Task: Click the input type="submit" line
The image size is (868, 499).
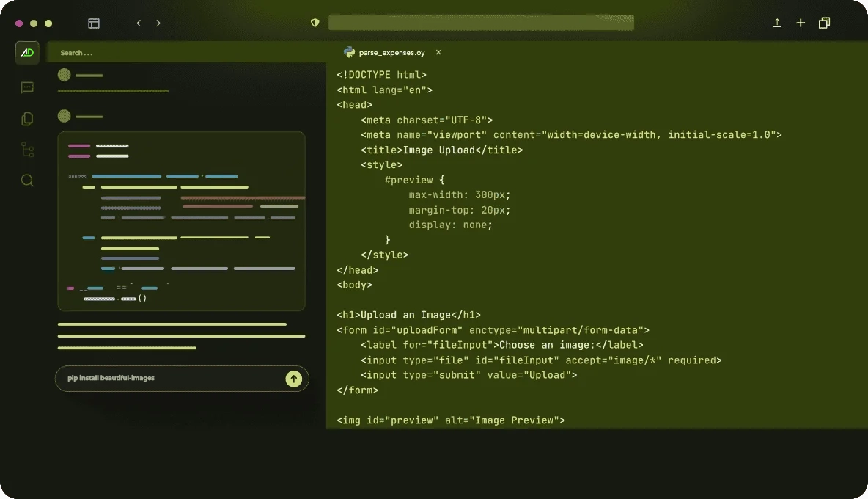Action: coord(469,375)
